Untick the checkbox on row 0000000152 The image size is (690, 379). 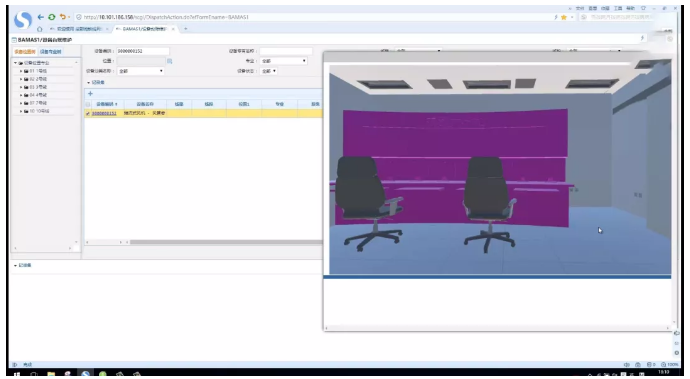[x=88, y=114]
